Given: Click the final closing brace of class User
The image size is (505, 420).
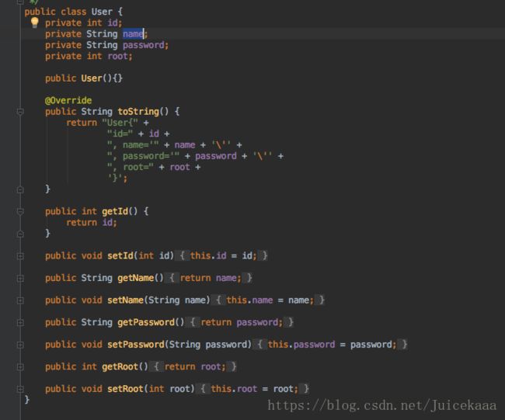Looking at the screenshot, I should pos(27,400).
